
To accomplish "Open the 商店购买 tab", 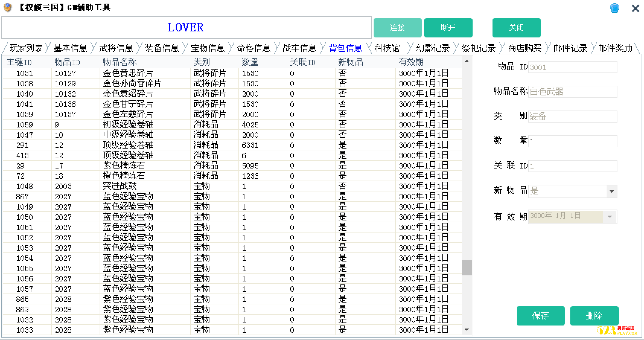I will click(x=525, y=48).
